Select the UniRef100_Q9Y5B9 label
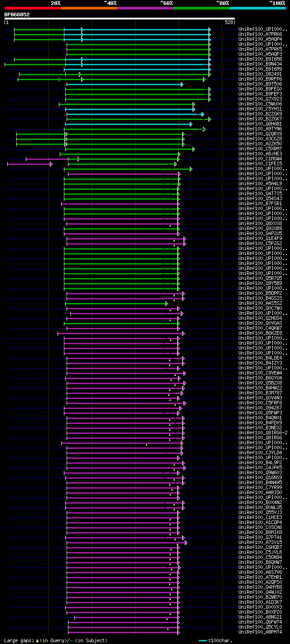 coord(260,283)
